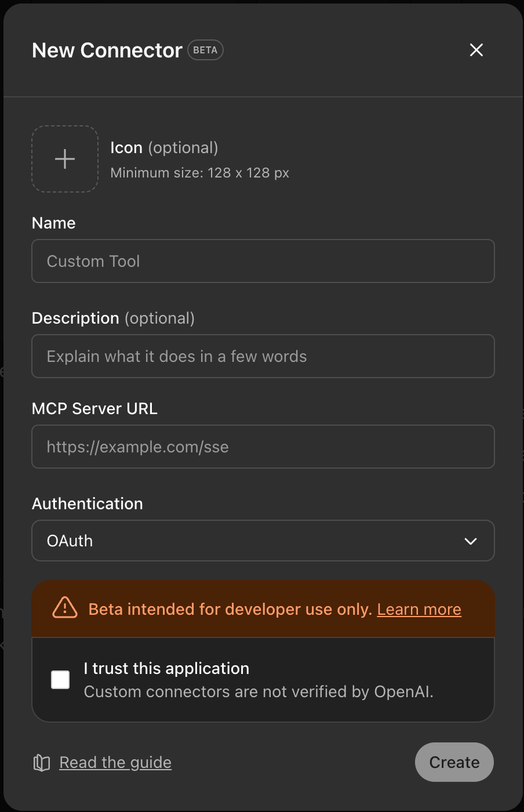This screenshot has height=812, width=524.
Task: Click the chevron arrow in the Authentication field
Action: pos(471,541)
